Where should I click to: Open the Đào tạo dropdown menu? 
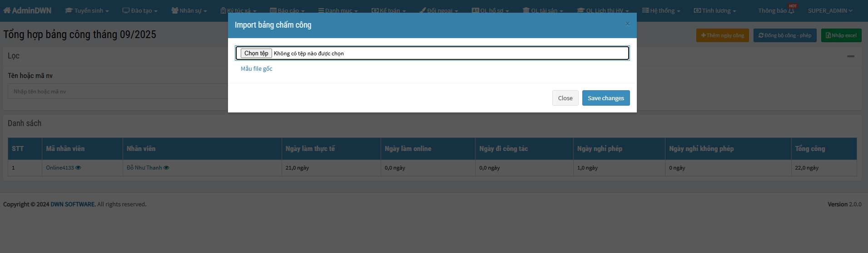pyautogui.click(x=140, y=10)
